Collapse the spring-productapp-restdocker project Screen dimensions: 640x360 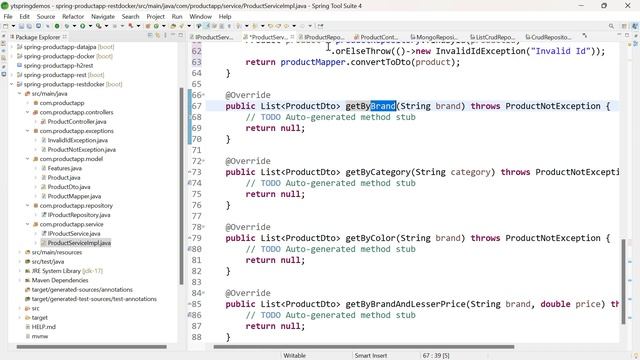(x=12, y=84)
